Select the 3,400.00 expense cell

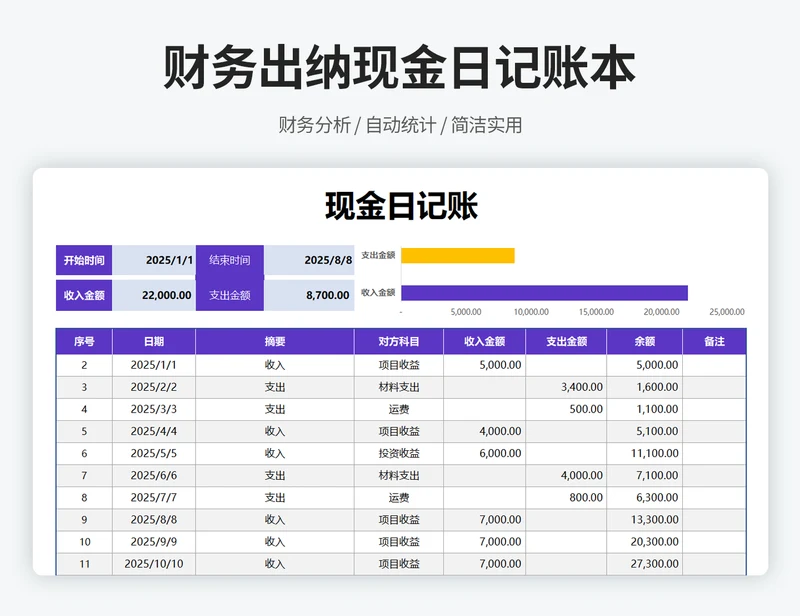click(566, 387)
